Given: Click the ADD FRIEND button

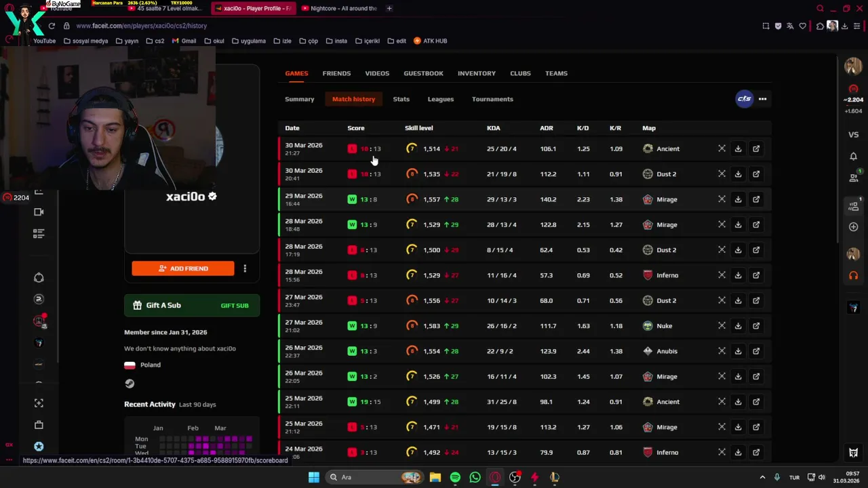Looking at the screenshot, I should click(x=183, y=268).
